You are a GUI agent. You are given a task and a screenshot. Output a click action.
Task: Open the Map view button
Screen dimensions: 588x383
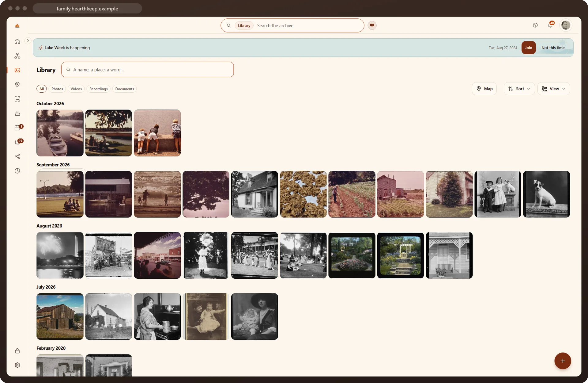[x=484, y=89]
